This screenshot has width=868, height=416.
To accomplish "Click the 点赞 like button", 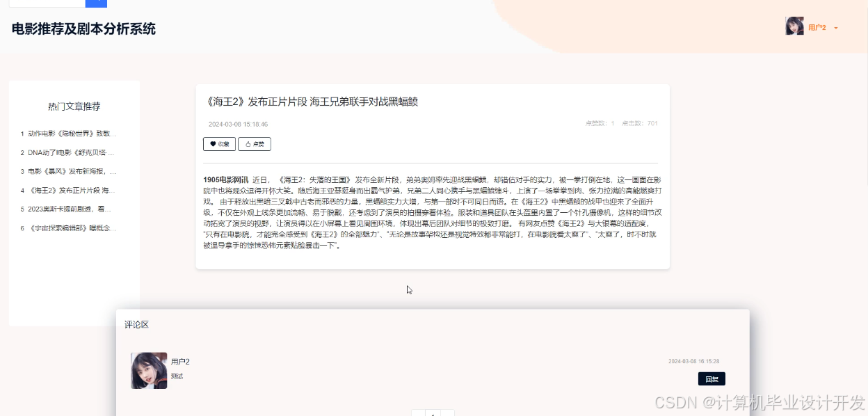I will pos(255,144).
